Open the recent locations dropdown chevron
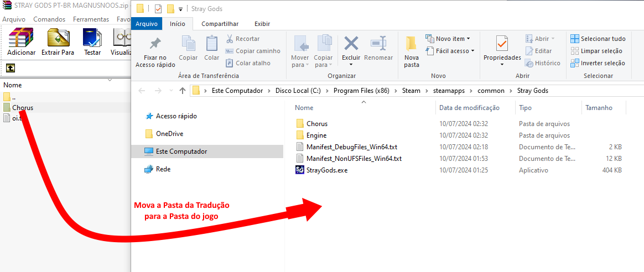The width and height of the screenshot is (644, 272). tap(172, 91)
